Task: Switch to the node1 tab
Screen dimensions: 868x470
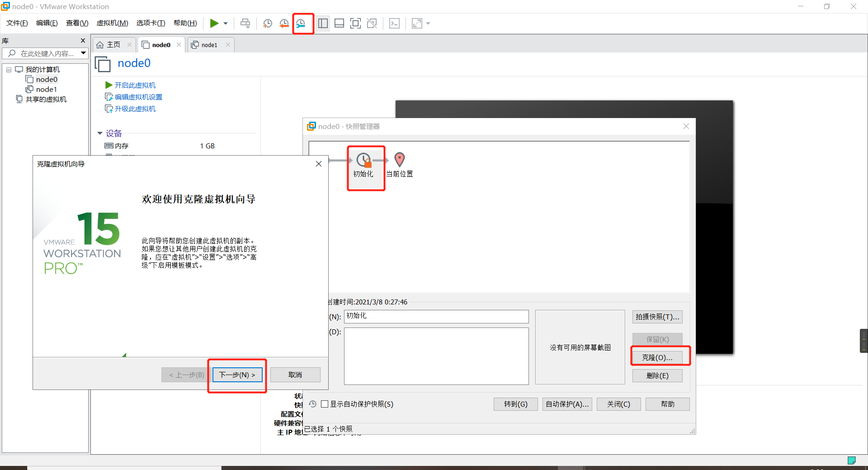Action: coord(209,44)
